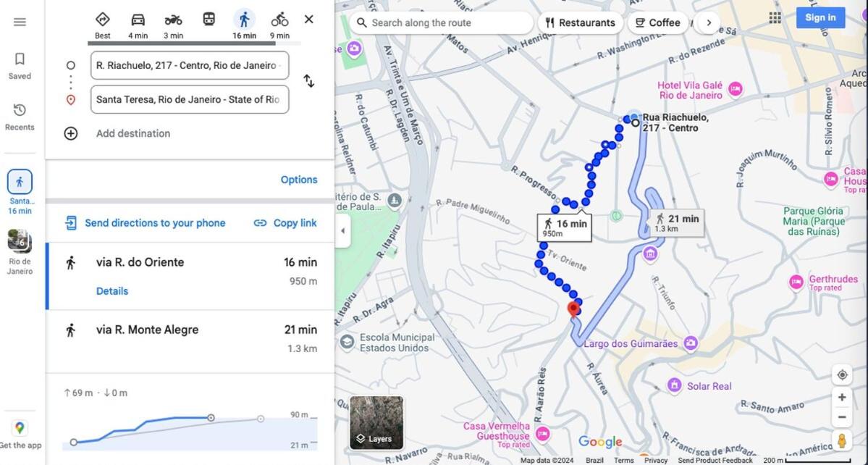Reverse starting point and destination

pyautogui.click(x=309, y=81)
